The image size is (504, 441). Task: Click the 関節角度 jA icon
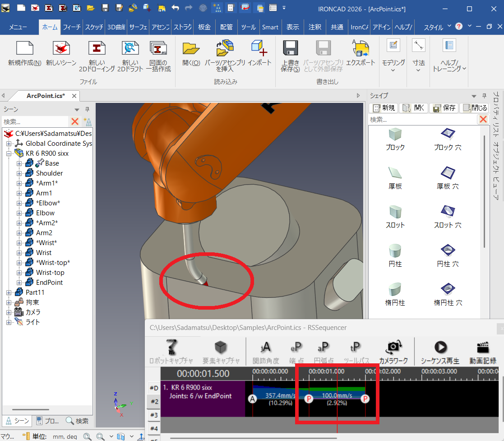[265, 352]
